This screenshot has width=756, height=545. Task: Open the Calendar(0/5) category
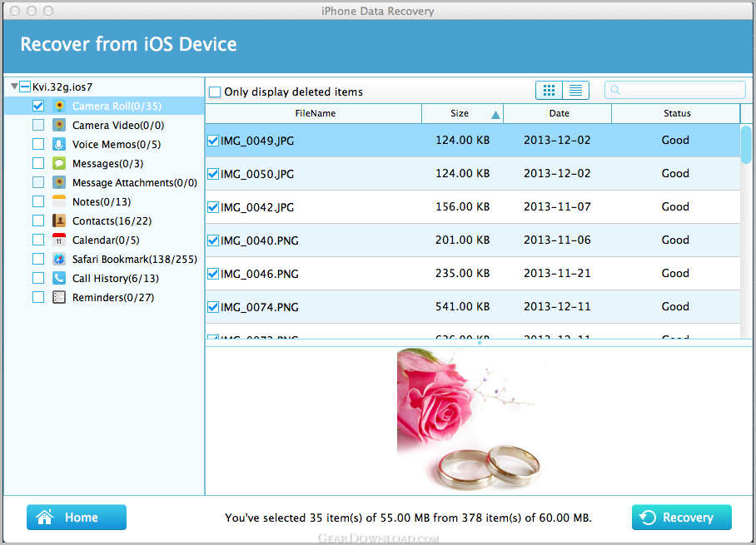[x=106, y=240]
